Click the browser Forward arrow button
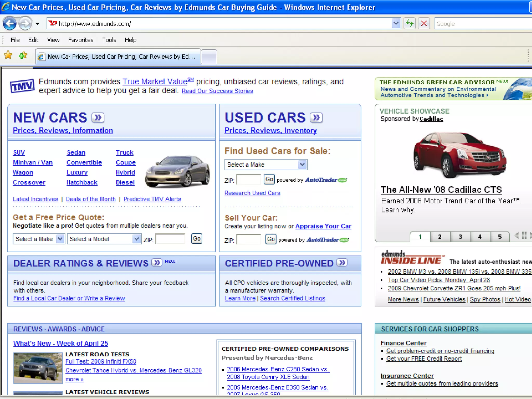 point(25,24)
